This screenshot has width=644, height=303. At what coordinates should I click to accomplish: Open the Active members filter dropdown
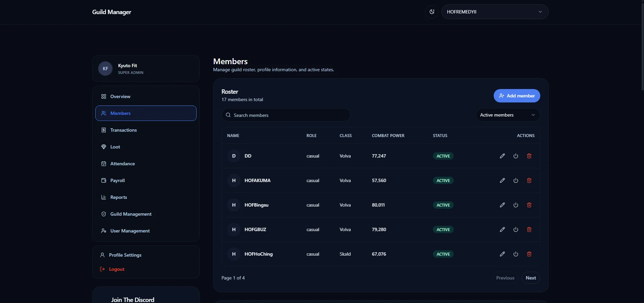508,115
